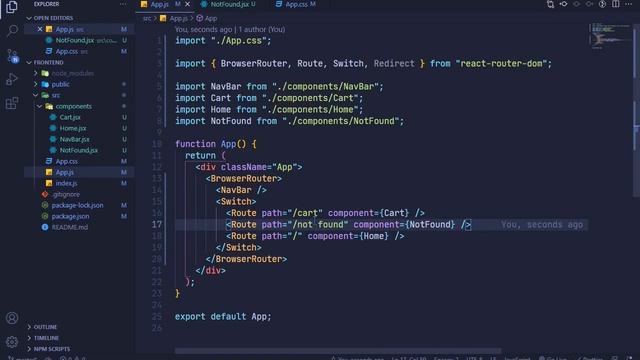Select NotFound.jsx in Open Editors list
The height and width of the screenshot is (360, 640).
[x=75, y=40]
